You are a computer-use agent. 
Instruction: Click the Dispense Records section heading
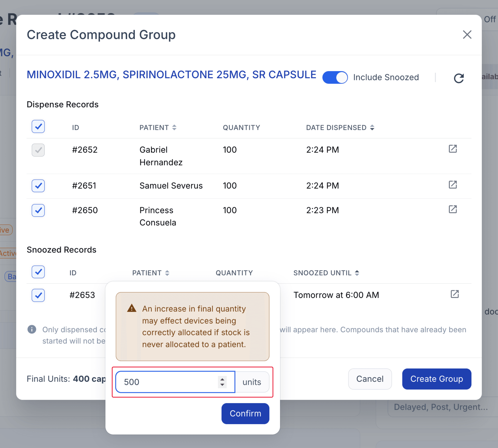click(x=63, y=104)
